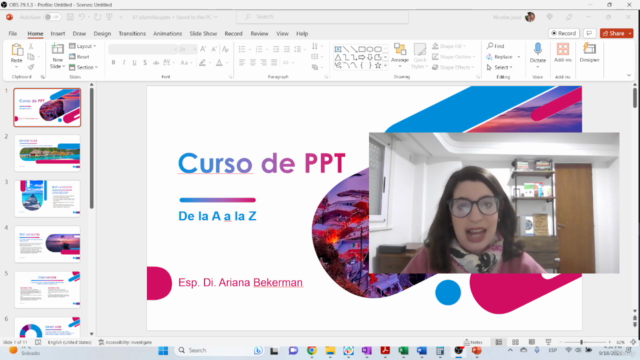Click the Record button at top right
640x360 pixels.
[564, 33]
